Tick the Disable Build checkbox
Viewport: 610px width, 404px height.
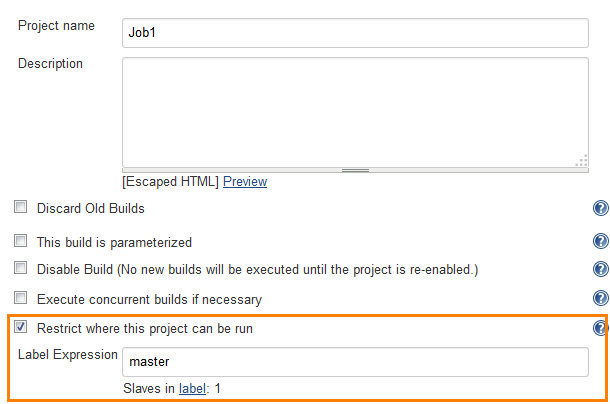(21, 269)
